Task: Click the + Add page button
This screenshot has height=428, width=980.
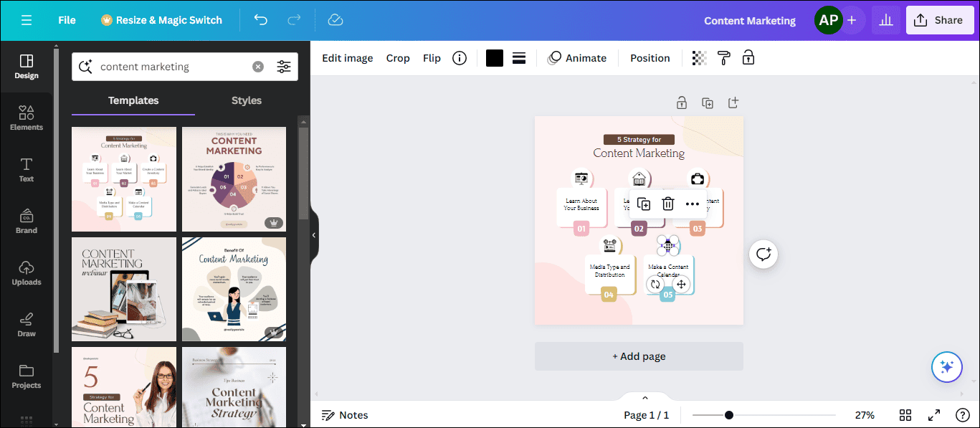Action: point(639,356)
